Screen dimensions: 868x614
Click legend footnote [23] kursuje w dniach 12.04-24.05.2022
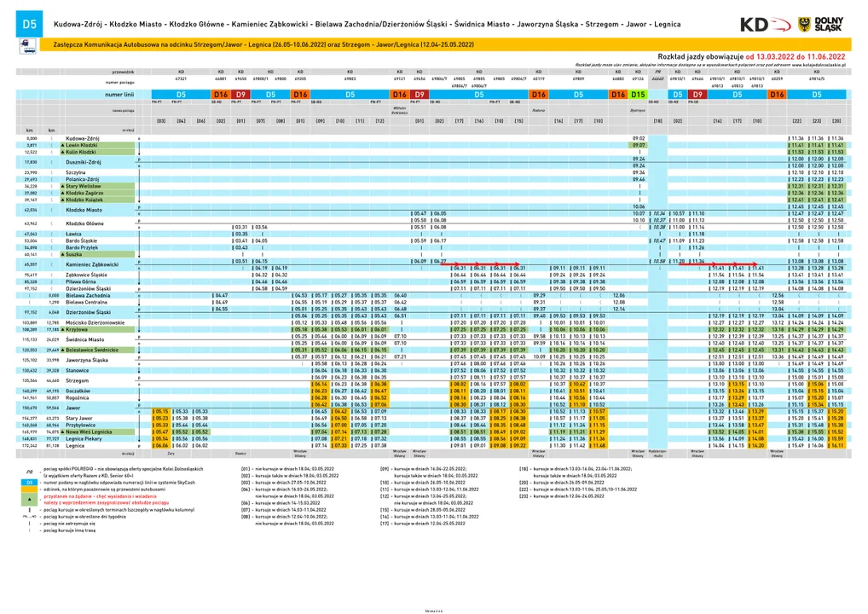561,496
